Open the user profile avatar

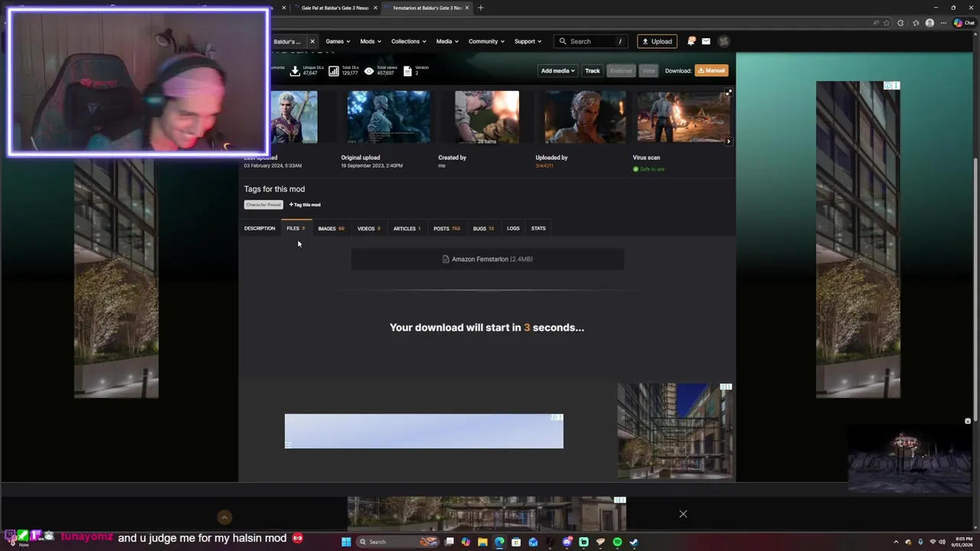click(x=724, y=41)
